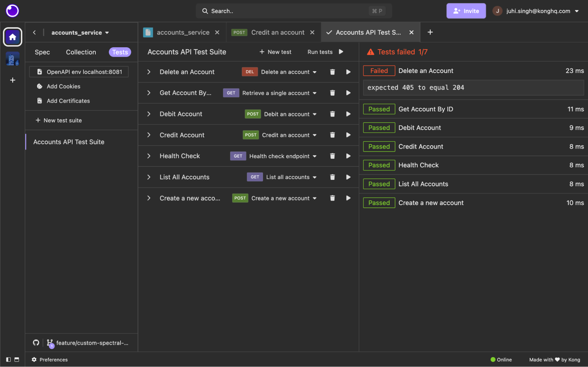
Task: Click the Invite button
Action: pos(466,11)
